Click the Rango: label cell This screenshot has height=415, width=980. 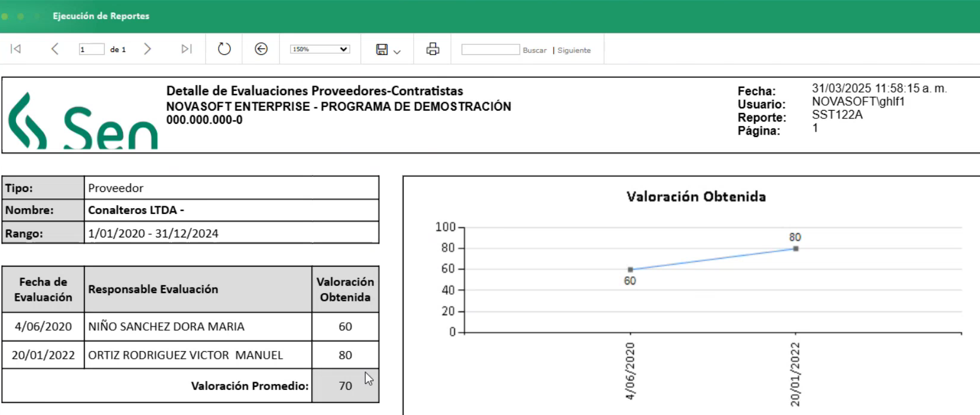[43, 233]
